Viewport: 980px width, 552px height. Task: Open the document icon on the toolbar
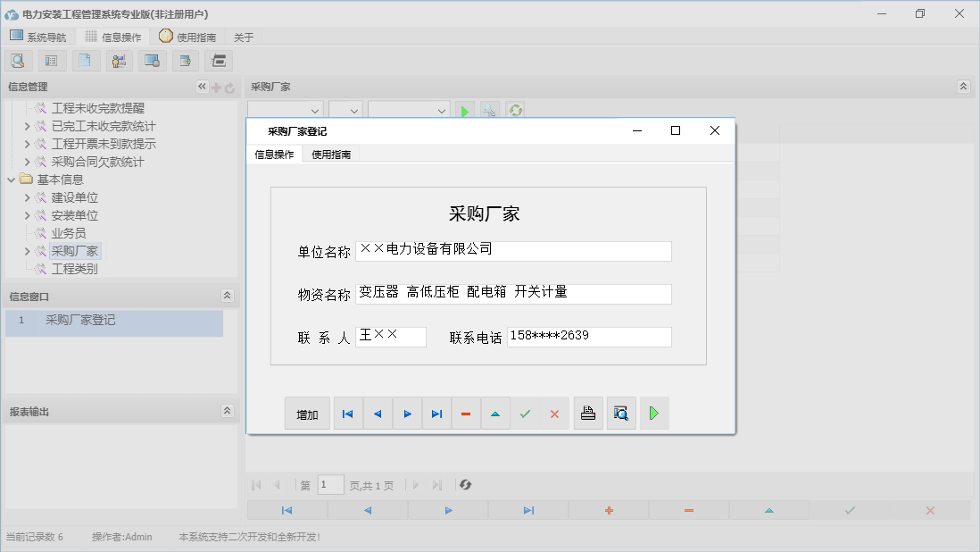(85, 60)
